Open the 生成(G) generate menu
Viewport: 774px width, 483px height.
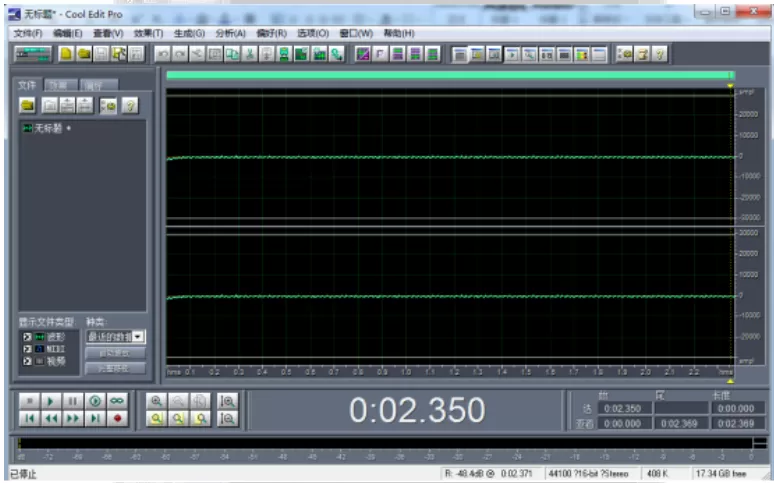click(189, 33)
